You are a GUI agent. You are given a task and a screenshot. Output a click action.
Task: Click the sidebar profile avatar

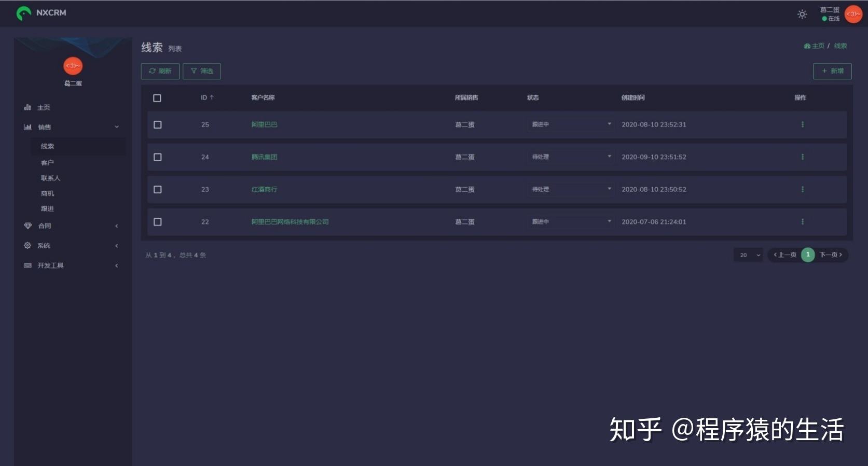pyautogui.click(x=73, y=66)
